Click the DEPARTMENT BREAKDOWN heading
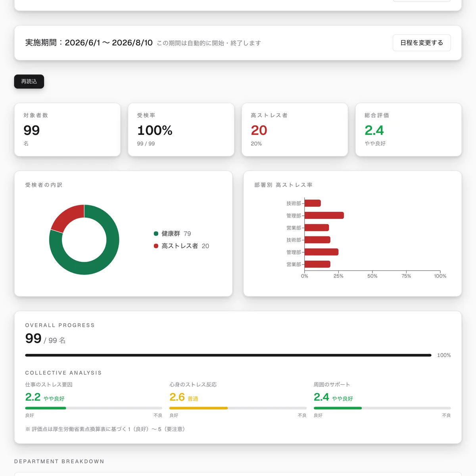The height and width of the screenshot is (476, 476). [59, 461]
